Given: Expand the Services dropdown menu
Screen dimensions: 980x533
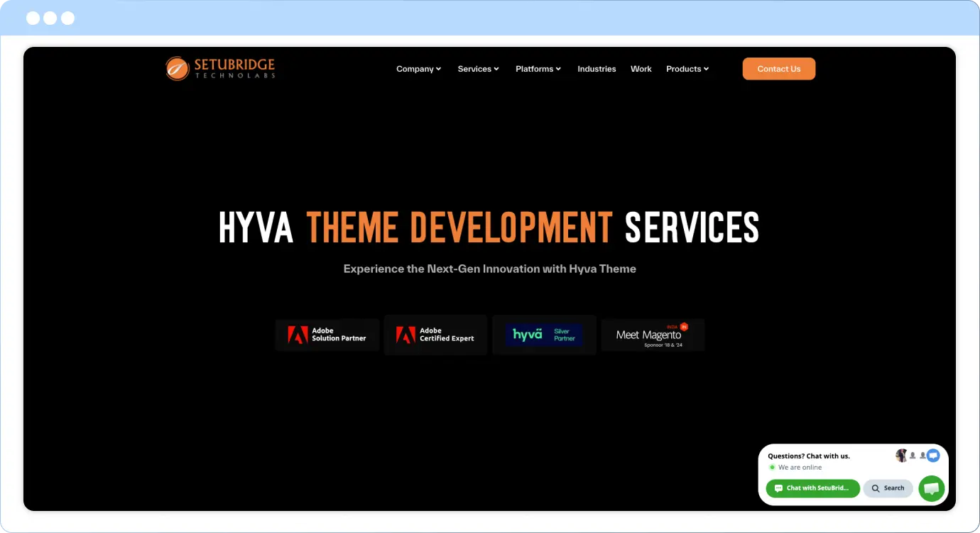Looking at the screenshot, I should 478,69.
